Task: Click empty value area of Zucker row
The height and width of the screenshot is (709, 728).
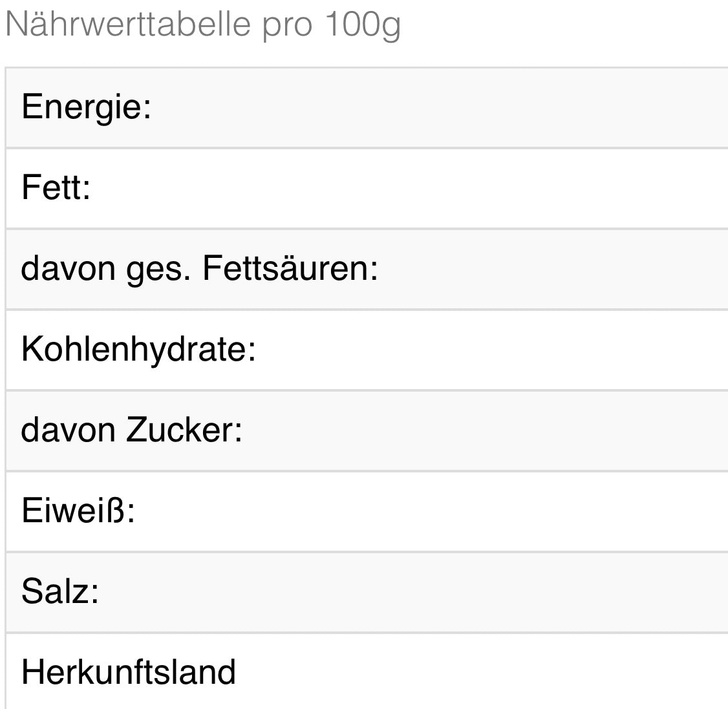Action: pos(517,430)
